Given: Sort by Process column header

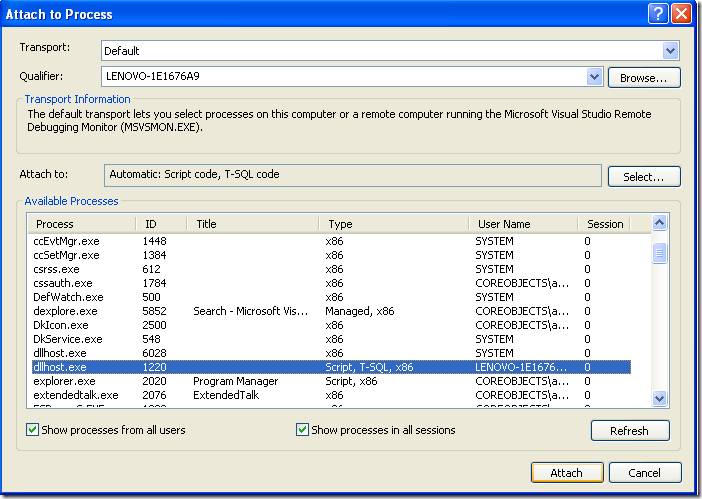Looking at the screenshot, I should pos(82,224).
